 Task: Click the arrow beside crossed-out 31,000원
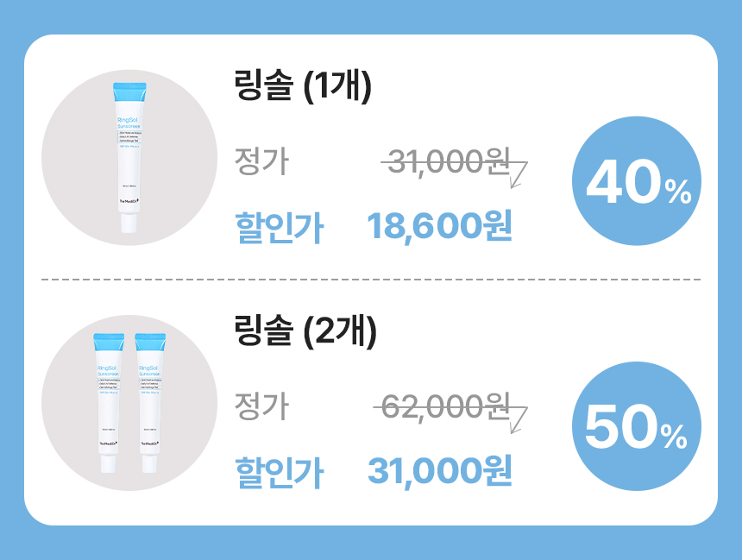(x=518, y=175)
